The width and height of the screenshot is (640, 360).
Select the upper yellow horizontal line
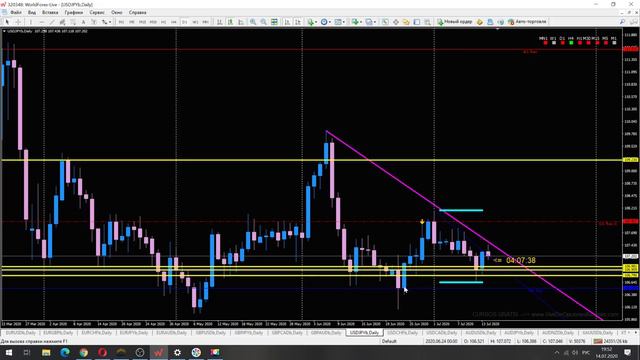click(312, 160)
